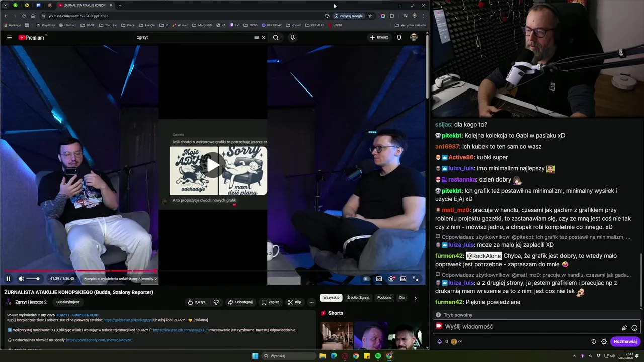Image resolution: width=644 pixels, height=362 pixels.
Task: Open goldsaver.pl link in description
Action: click(x=127, y=320)
